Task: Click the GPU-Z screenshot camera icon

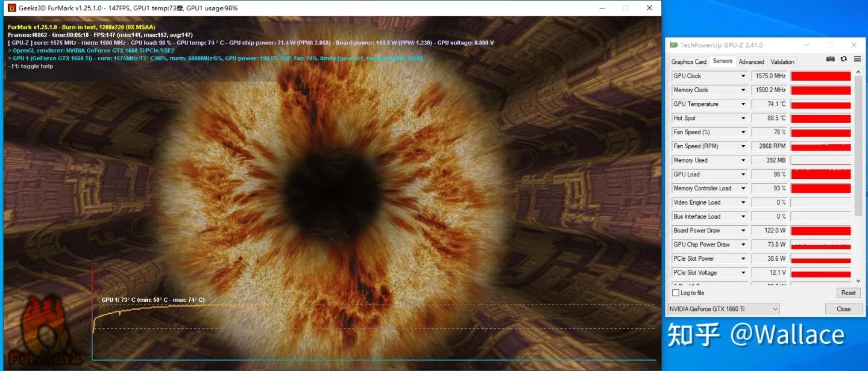Action: coord(831,59)
